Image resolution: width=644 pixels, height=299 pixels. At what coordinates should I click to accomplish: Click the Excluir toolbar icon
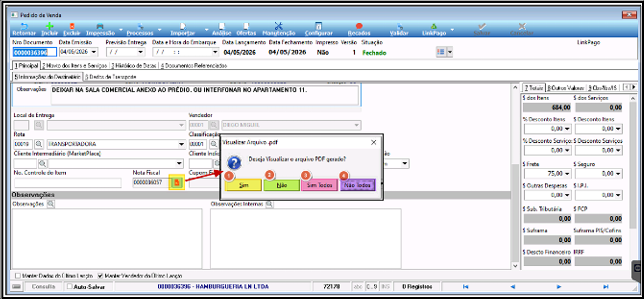point(72,30)
